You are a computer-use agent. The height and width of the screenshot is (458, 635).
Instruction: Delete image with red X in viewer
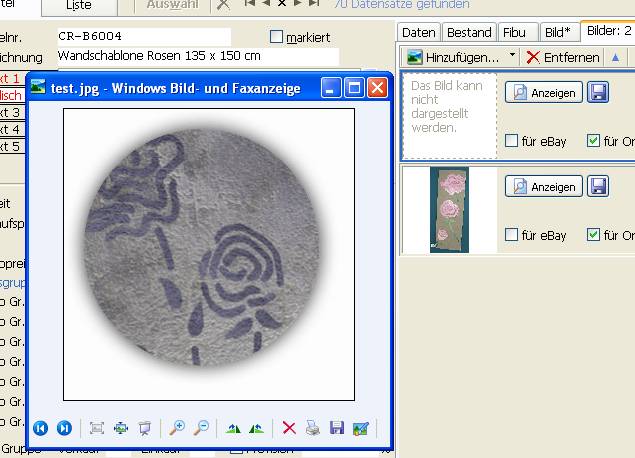(x=289, y=428)
